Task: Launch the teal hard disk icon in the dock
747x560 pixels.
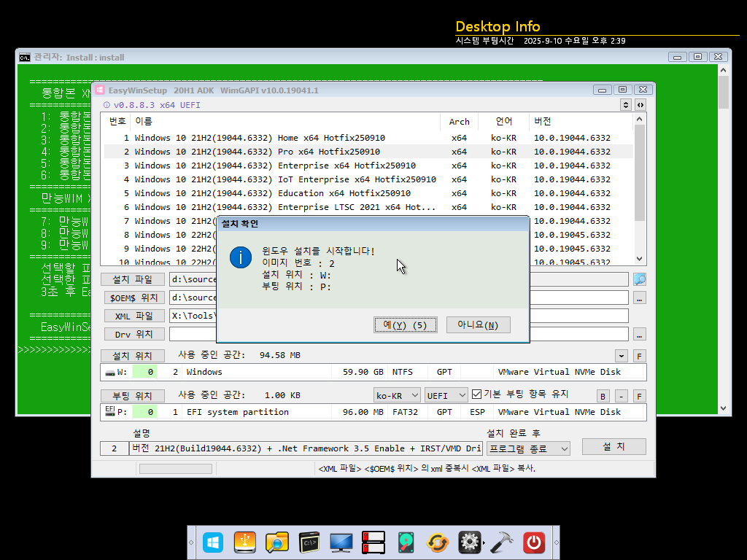Action: [406, 542]
